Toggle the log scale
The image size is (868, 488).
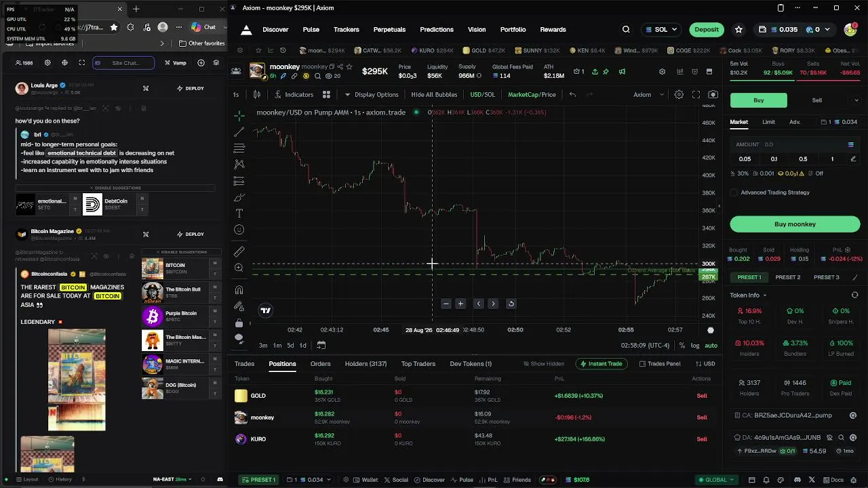pos(695,346)
